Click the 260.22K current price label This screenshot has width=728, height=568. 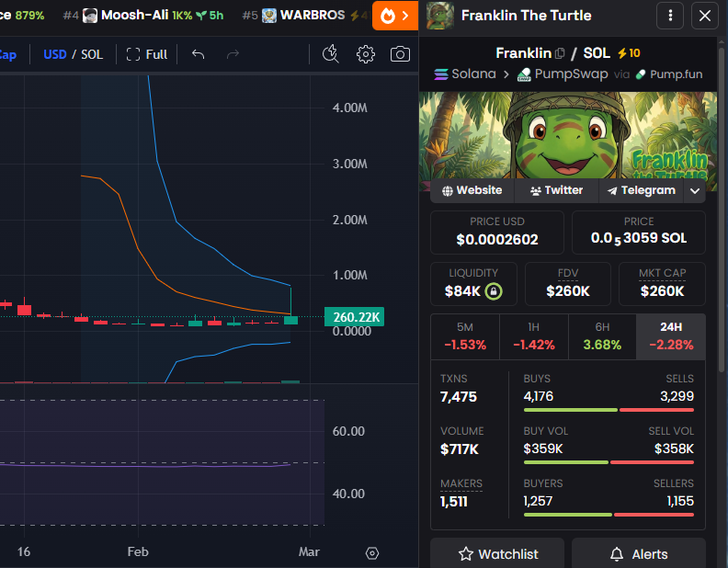(x=354, y=317)
